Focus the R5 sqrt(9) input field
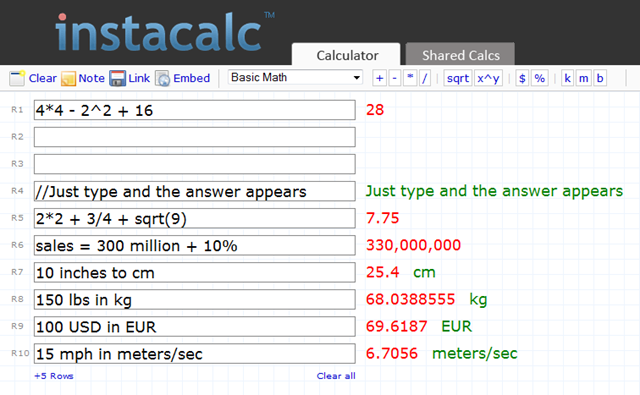The image size is (640, 395). click(x=195, y=218)
